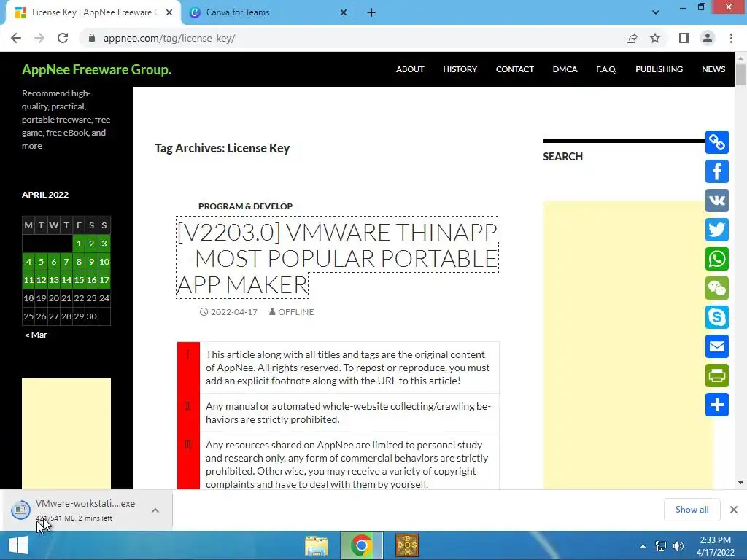747x560 pixels.
Task: Close the downloads bar
Action: [x=734, y=510]
